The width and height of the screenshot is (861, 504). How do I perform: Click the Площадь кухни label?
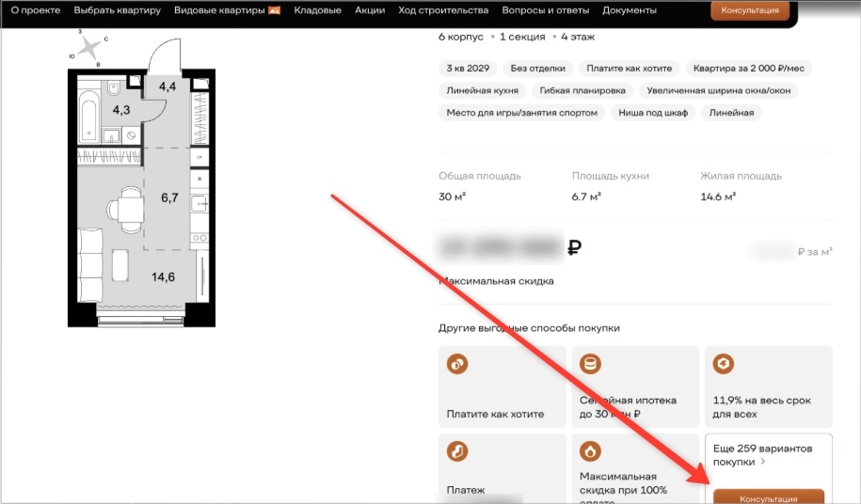610,176
